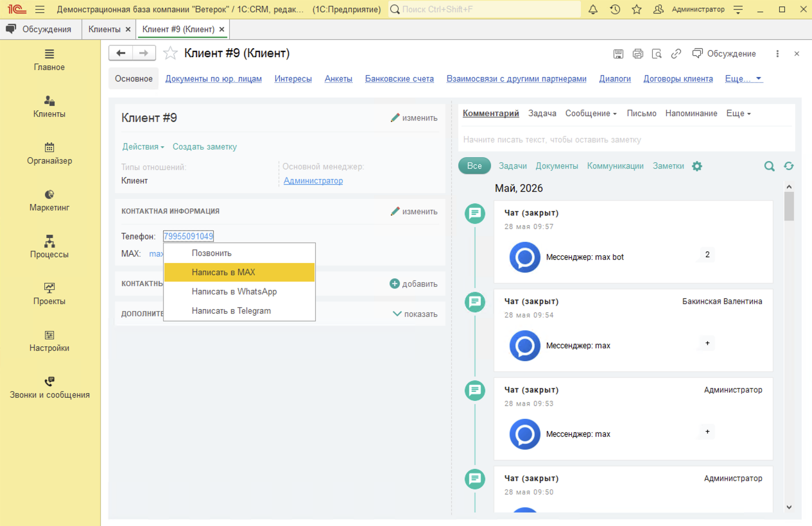Open the three-dot more options menu

pos(777,54)
